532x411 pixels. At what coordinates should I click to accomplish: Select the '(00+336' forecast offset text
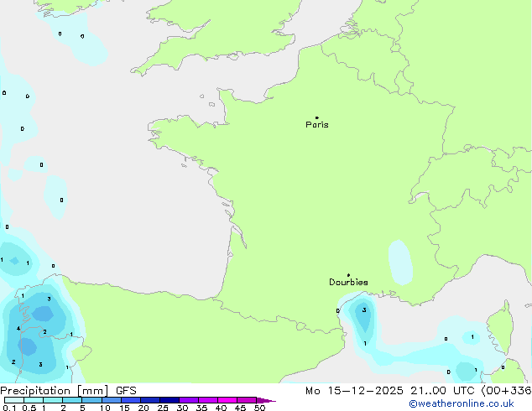[506, 391]
